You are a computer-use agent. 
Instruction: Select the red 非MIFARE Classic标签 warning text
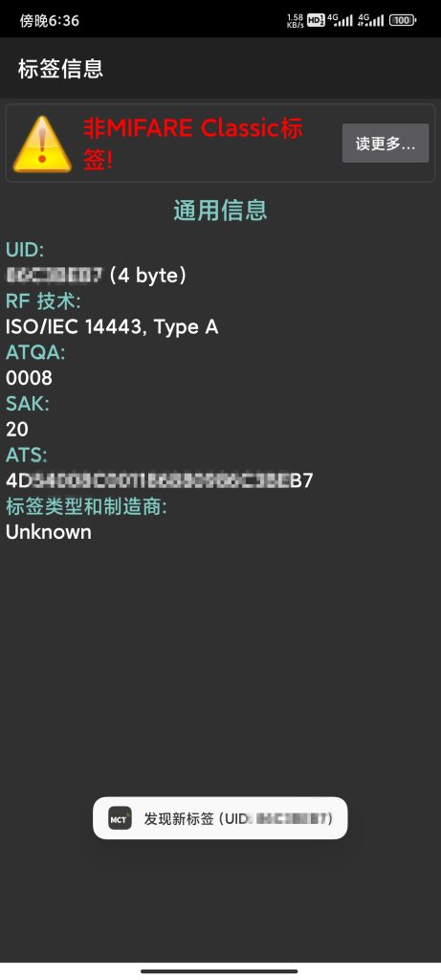pyautogui.click(x=193, y=144)
